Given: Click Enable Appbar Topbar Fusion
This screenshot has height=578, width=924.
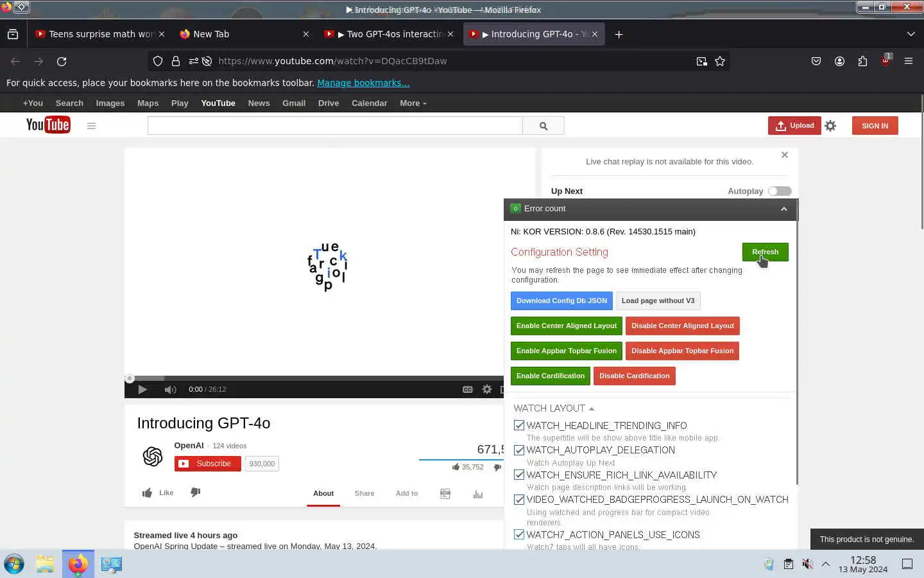Looking at the screenshot, I should click(567, 351).
